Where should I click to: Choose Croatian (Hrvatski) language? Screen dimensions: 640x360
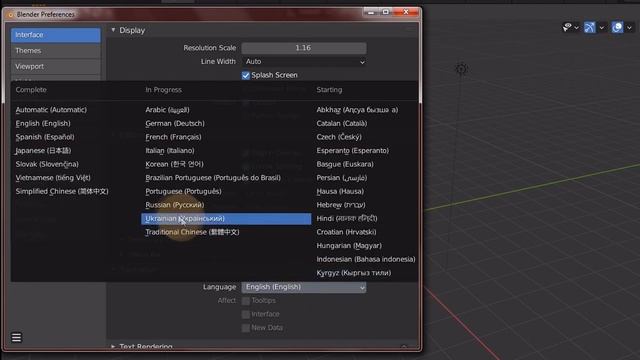pyautogui.click(x=347, y=232)
